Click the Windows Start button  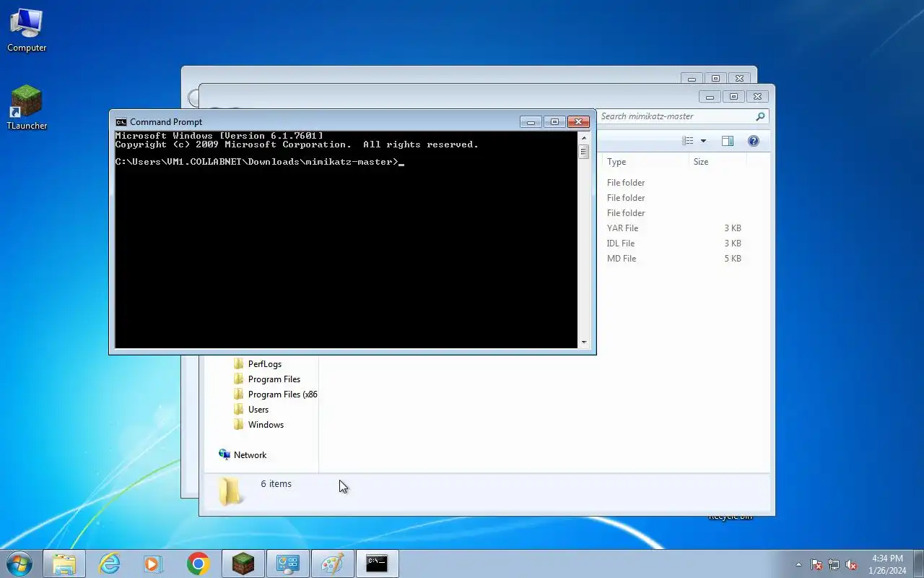[x=19, y=564]
